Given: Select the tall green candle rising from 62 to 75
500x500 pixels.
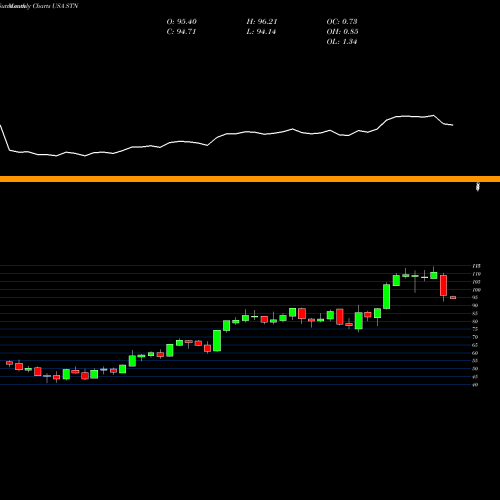Looking at the screenshot, I should pos(217,341).
